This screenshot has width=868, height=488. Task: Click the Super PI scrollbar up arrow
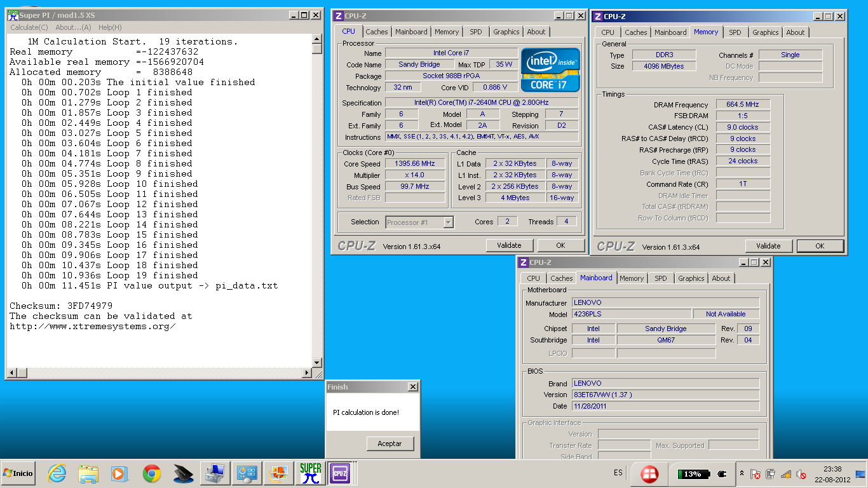click(317, 39)
